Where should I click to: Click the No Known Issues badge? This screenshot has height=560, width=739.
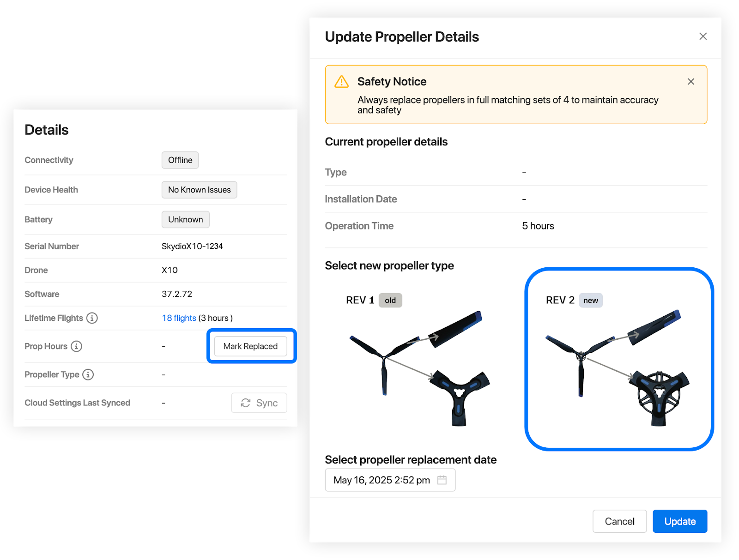click(x=199, y=190)
